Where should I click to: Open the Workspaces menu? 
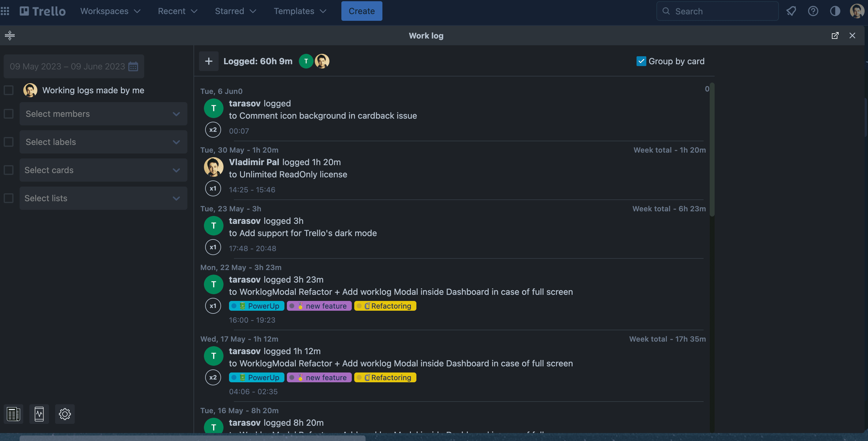110,11
